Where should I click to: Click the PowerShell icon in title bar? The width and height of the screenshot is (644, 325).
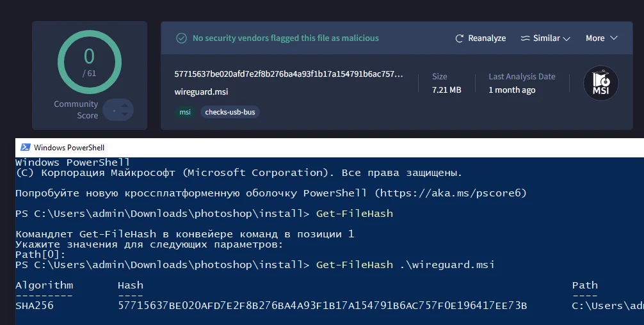click(26, 147)
